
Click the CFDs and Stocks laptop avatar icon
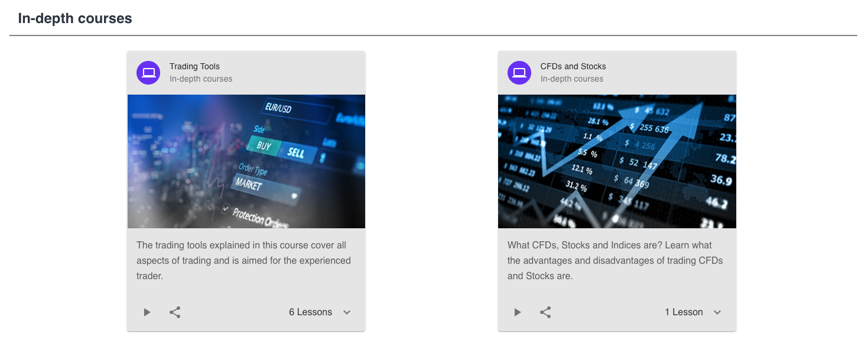(x=519, y=73)
